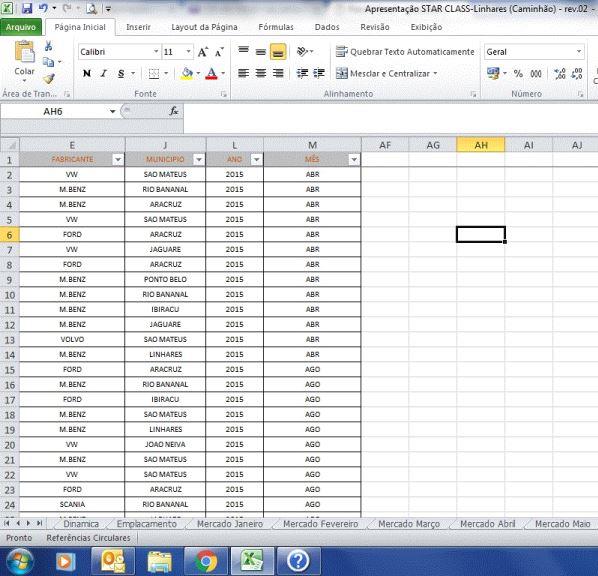Viewport: 598px width, 576px height.
Task: Switch to the Layout da Página tab
Action: (x=204, y=27)
